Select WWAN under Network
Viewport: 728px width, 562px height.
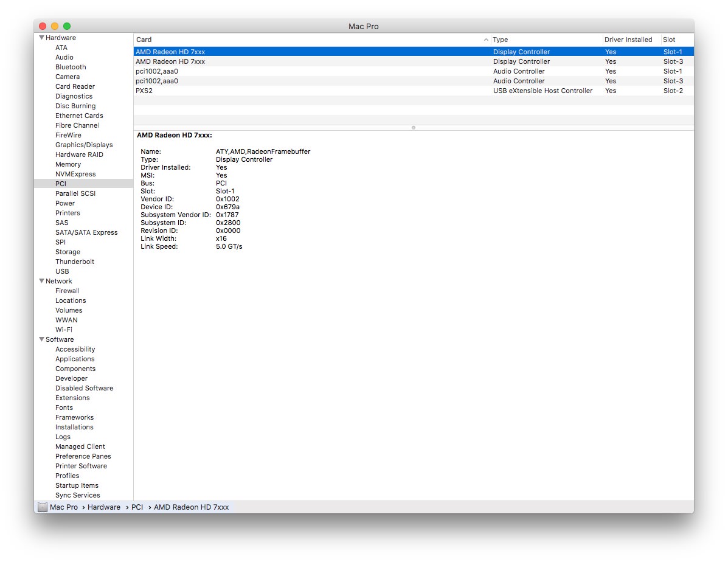coord(66,321)
